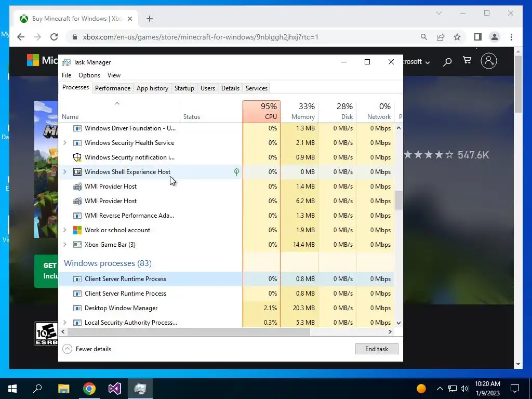Close the Buy Minecraft for Windows tab

[129, 19]
